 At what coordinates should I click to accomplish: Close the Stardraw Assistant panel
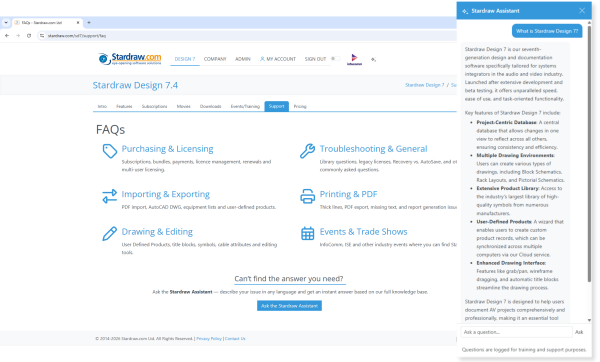(582, 11)
